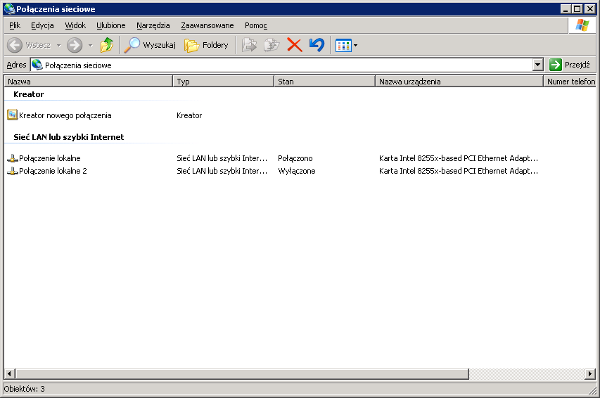Click the horizontal scrollbar right arrow

click(590, 374)
